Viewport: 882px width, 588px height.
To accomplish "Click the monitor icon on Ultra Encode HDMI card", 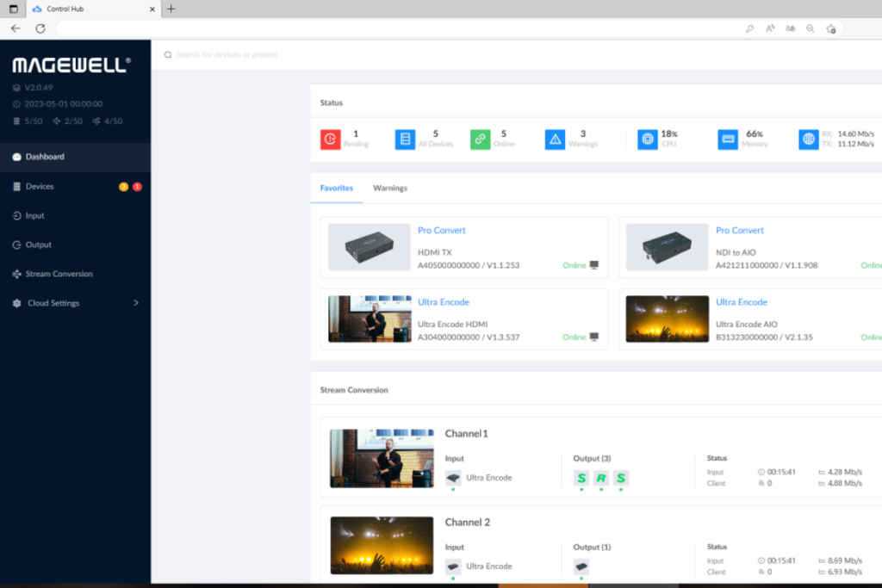I will click(x=594, y=337).
